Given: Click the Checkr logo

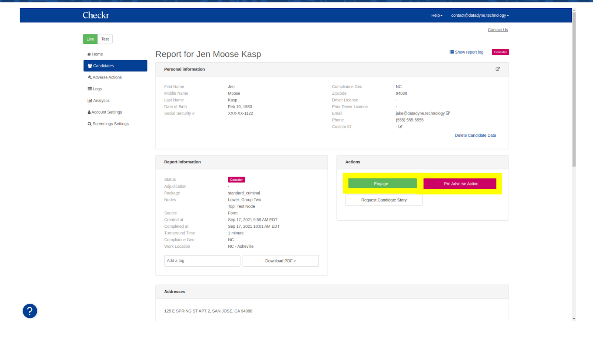Looking at the screenshot, I should 96,15.
